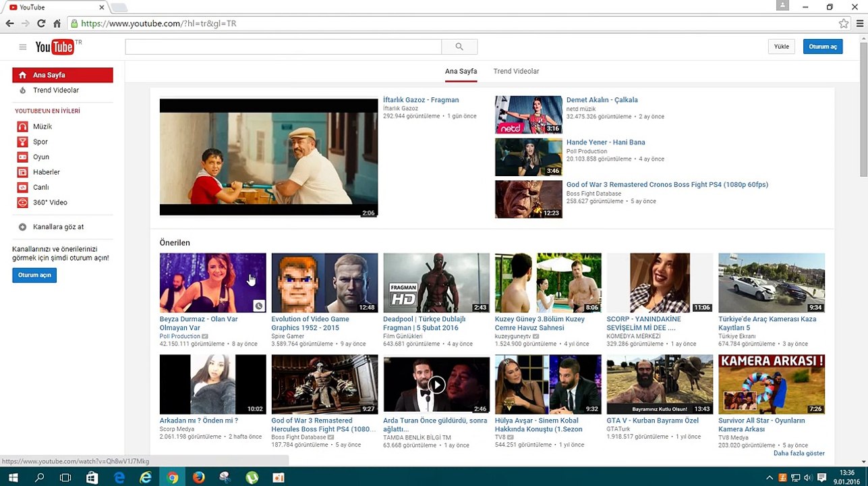Open the Chrome menu icon
868x486 pixels.
click(859, 23)
